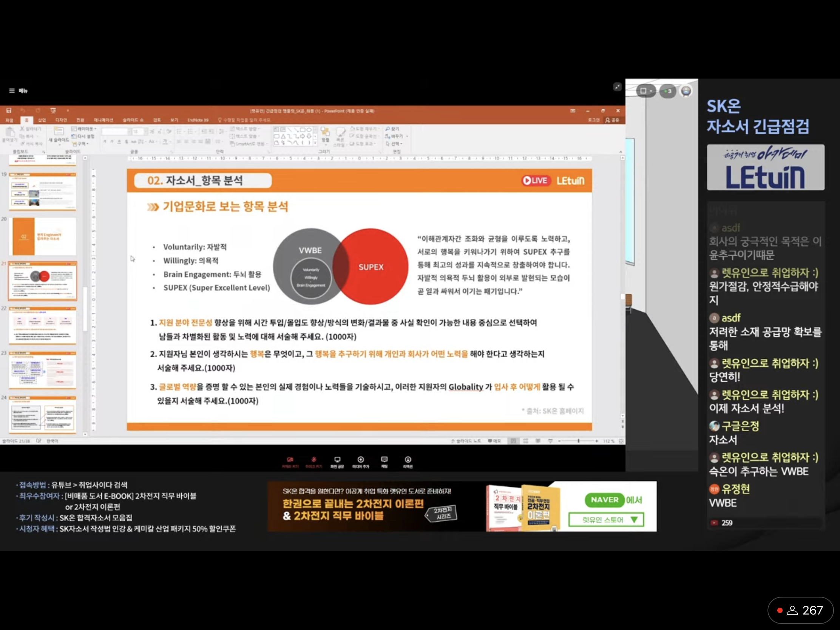The height and width of the screenshot is (630, 840).
Task: Click the slideshow view status bar icon
Action: pyautogui.click(x=550, y=441)
